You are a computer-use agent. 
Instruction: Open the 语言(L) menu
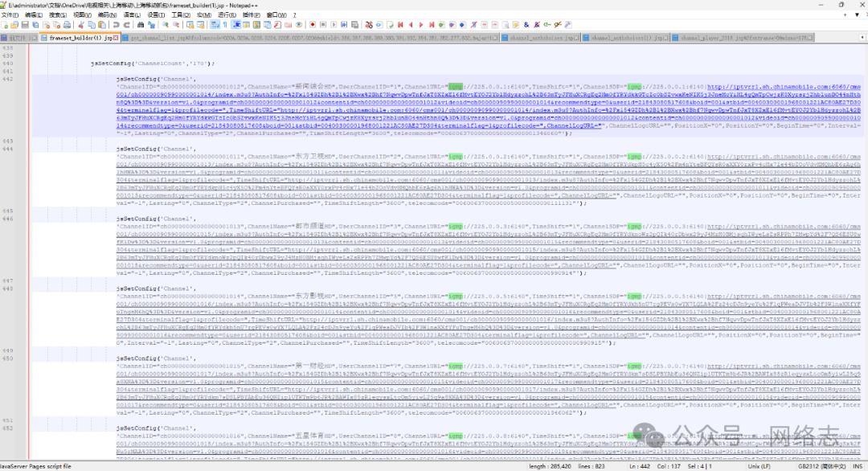132,15
